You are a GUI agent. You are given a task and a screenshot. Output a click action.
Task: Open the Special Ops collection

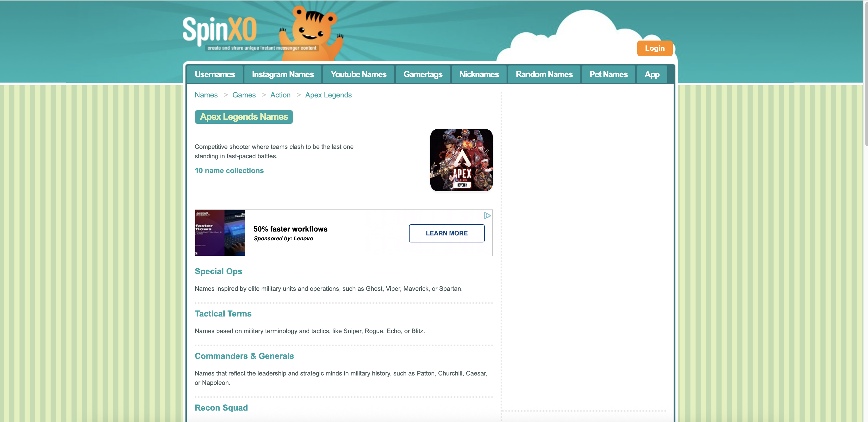coord(218,271)
